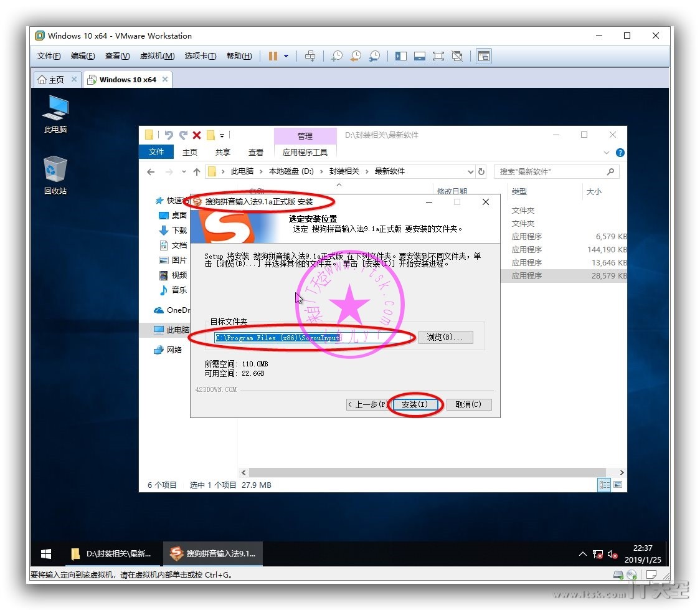
Task: Open VMware 帮助(H) menu
Action: click(239, 56)
